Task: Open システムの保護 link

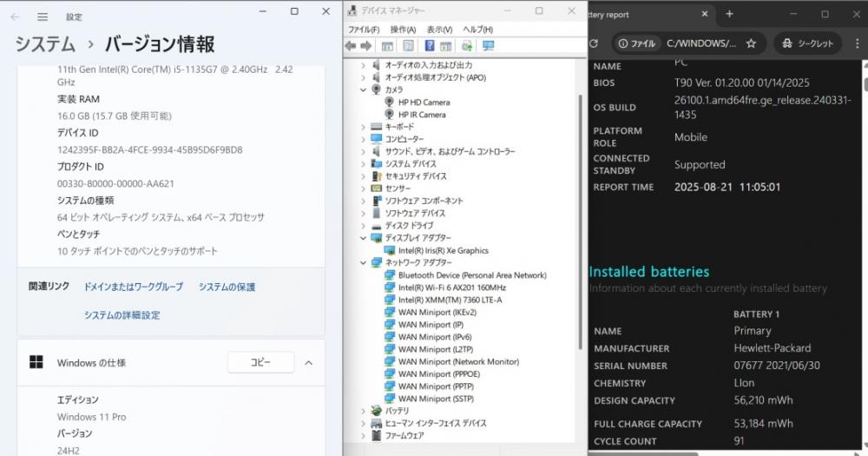Action: (x=227, y=287)
